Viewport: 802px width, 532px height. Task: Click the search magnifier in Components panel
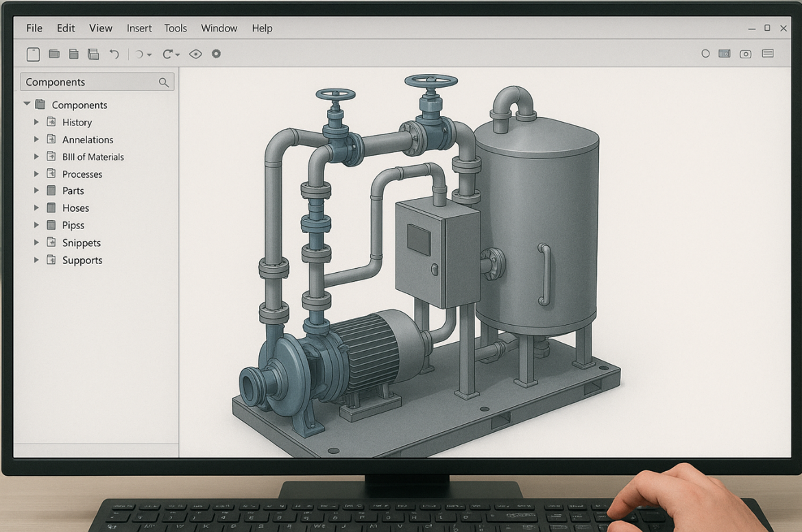pyautogui.click(x=164, y=82)
